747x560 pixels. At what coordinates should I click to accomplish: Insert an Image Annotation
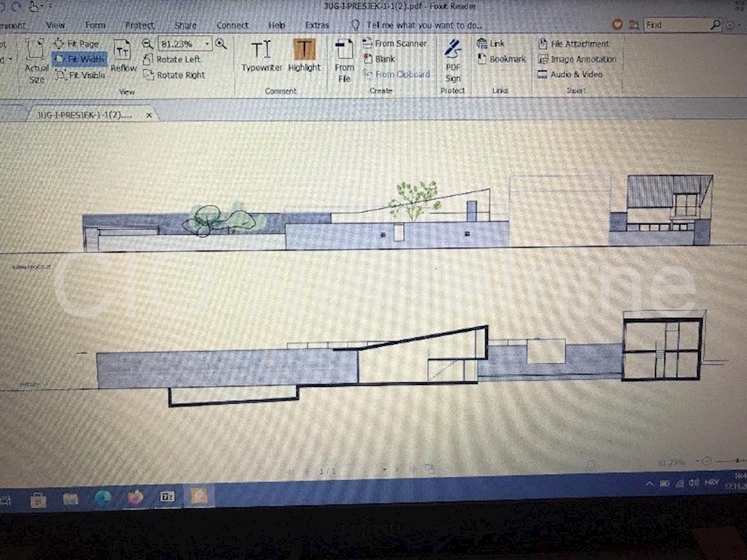click(577, 59)
